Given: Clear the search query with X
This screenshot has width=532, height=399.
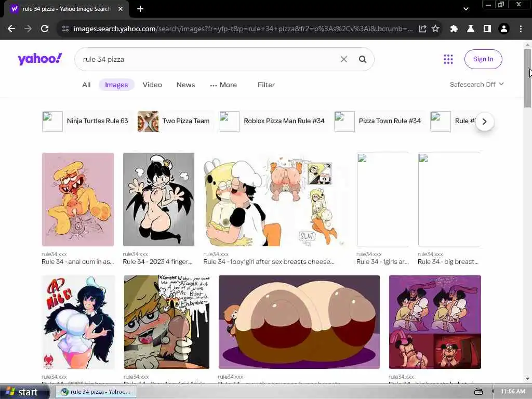Looking at the screenshot, I should click(344, 59).
